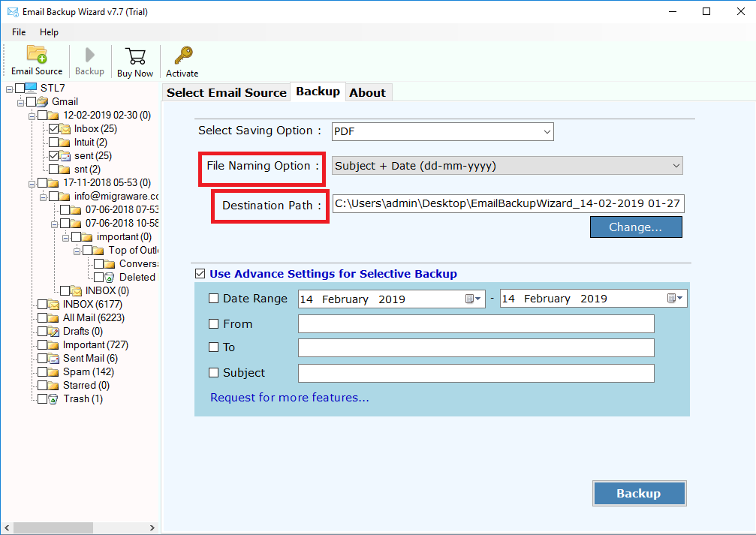
Task: Switch to the About tab
Action: pos(368,92)
